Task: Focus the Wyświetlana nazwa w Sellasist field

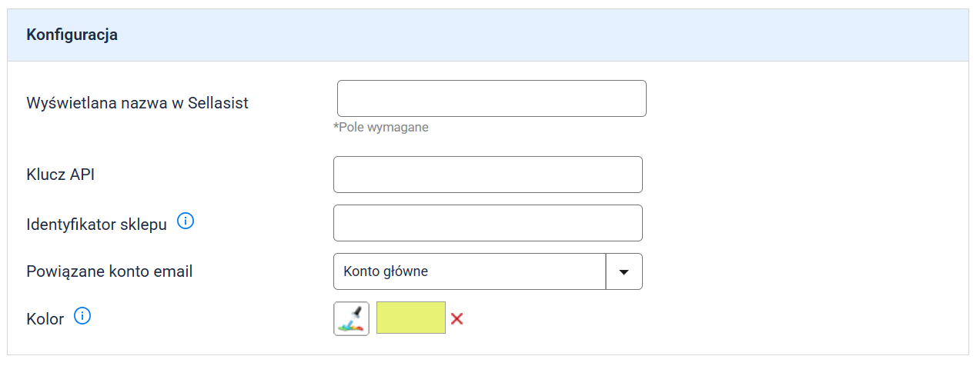Action: 491,98
